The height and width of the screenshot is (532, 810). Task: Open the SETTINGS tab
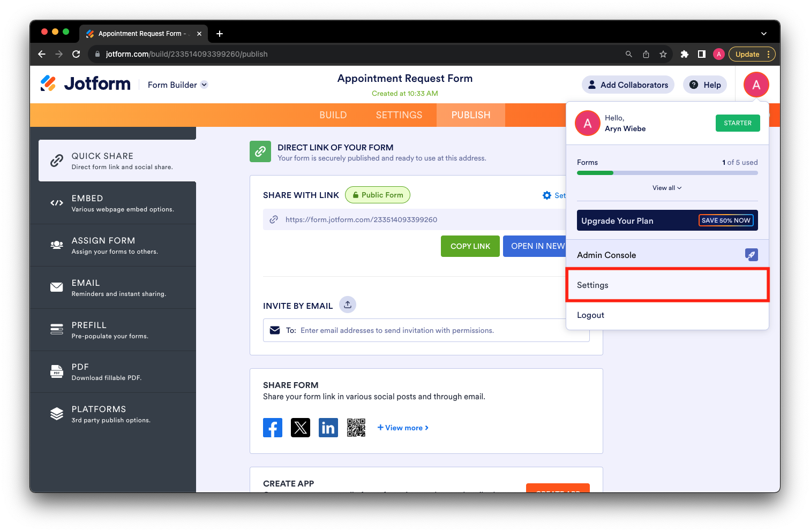[x=399, y=115]
